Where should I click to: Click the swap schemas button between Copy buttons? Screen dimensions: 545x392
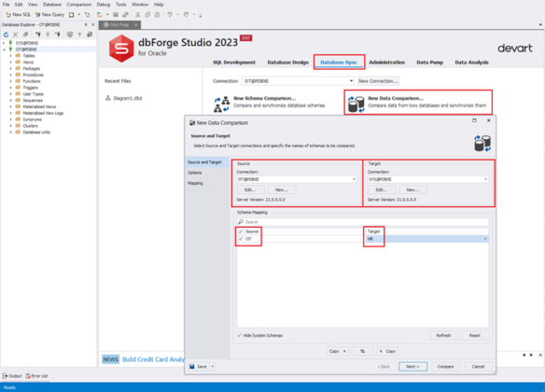[362, 351]
